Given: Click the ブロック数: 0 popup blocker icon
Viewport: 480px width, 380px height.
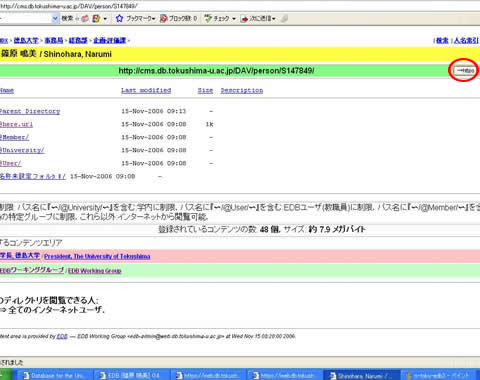Looking at the screenshot, I should pos(163,19).
